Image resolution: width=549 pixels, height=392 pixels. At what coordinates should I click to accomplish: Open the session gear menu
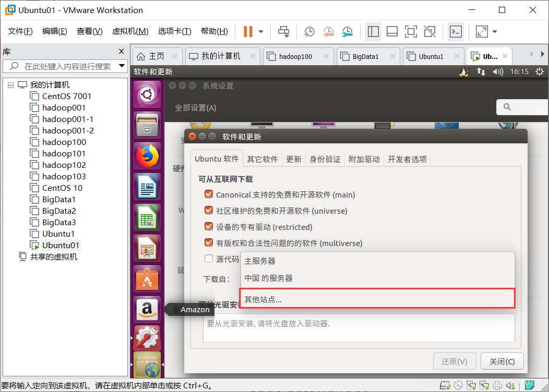click(539, 72)
